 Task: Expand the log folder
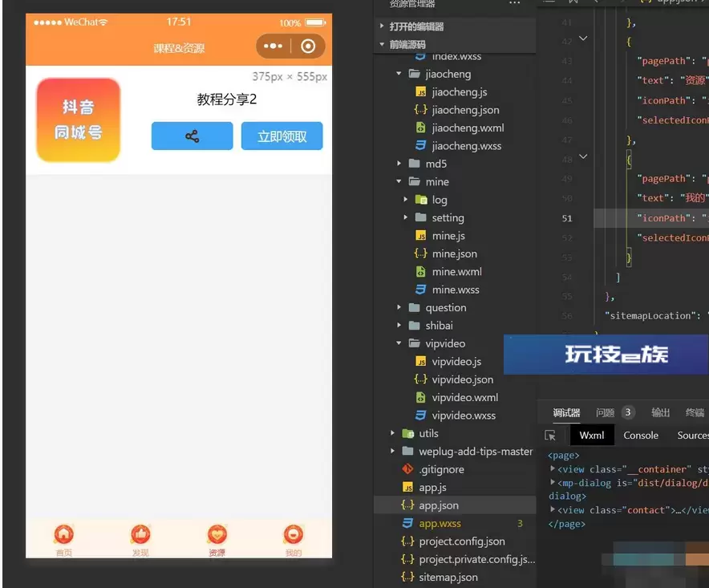coord(406,200)
